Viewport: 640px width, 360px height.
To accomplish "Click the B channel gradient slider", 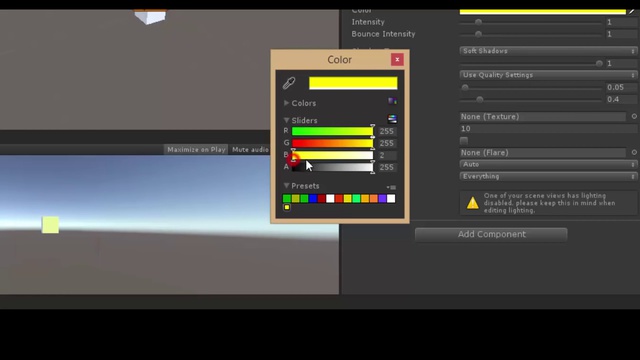I will pos(332,155).
